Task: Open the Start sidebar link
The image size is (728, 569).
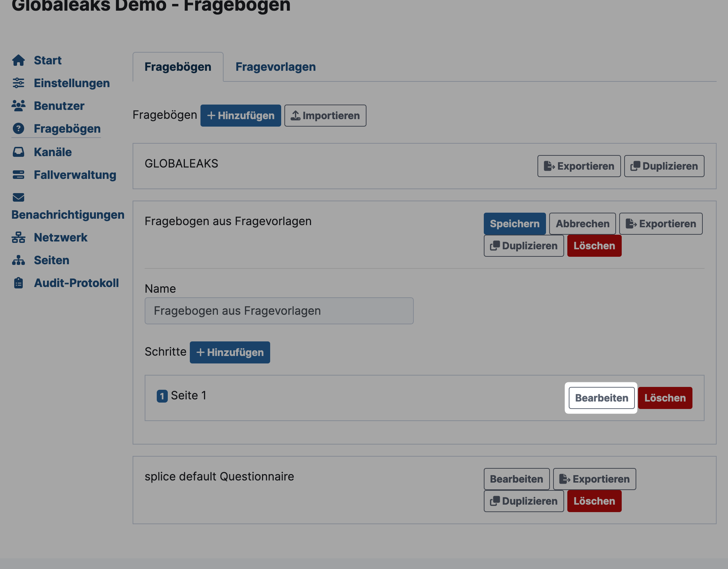Action: (48, 60)
